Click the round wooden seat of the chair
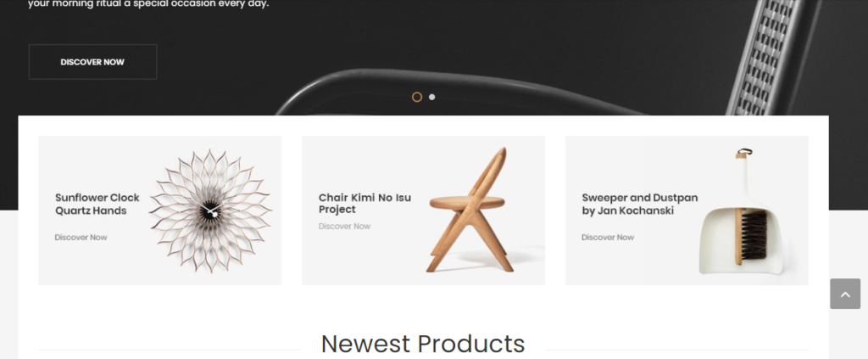The width and height of the screenshot is (868, 359). [x=467, y=202]
